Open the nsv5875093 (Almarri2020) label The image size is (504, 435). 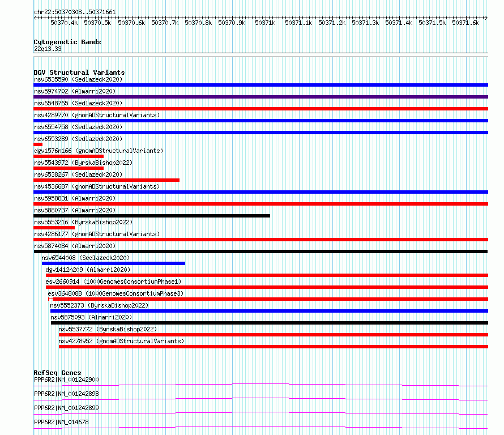point(91,317)
